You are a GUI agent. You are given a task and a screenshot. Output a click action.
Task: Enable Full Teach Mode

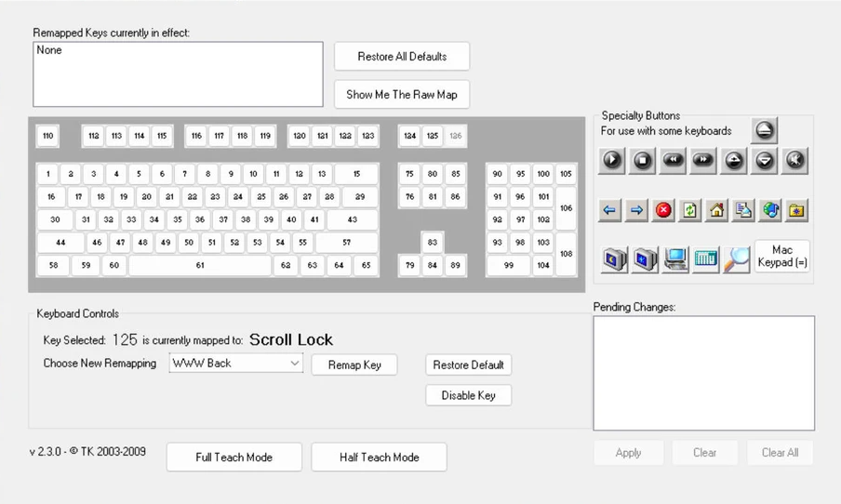click(x=234, y=458)
